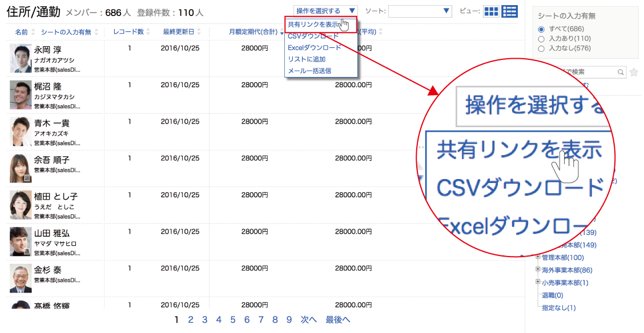Sort by the 名前 column header

[x=21, y=32]
